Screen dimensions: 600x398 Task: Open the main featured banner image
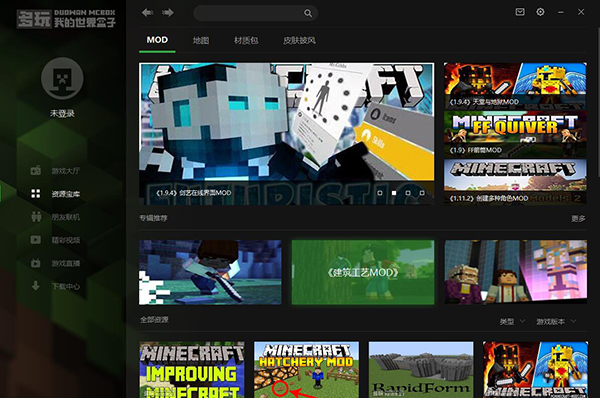(287, 134)
